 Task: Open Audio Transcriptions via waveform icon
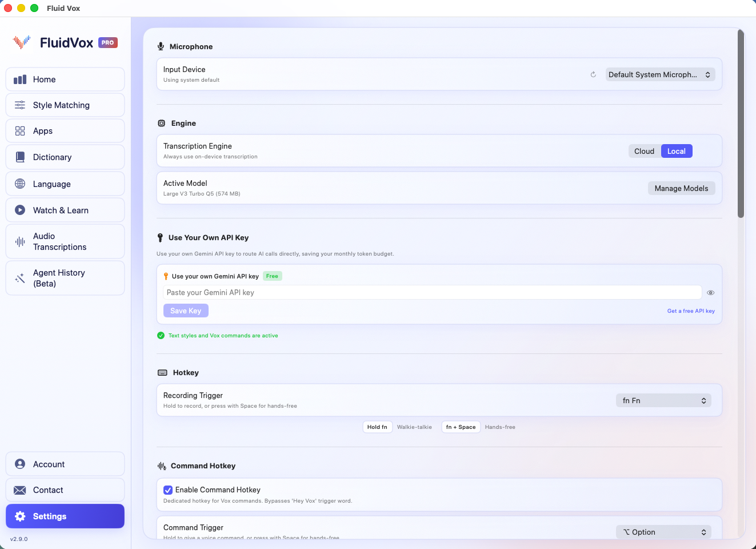(x=20, y=241)
